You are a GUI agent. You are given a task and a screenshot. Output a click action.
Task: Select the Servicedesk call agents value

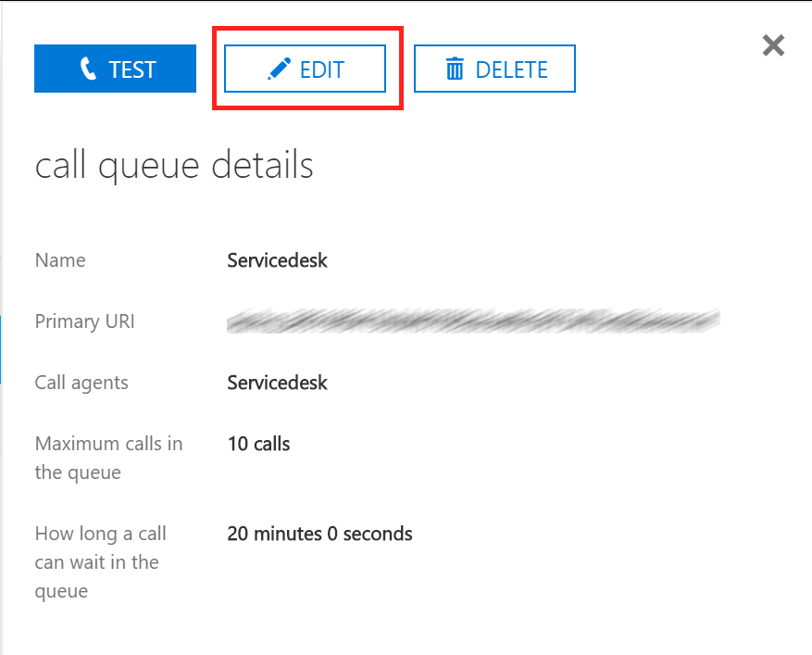(277, 383)
